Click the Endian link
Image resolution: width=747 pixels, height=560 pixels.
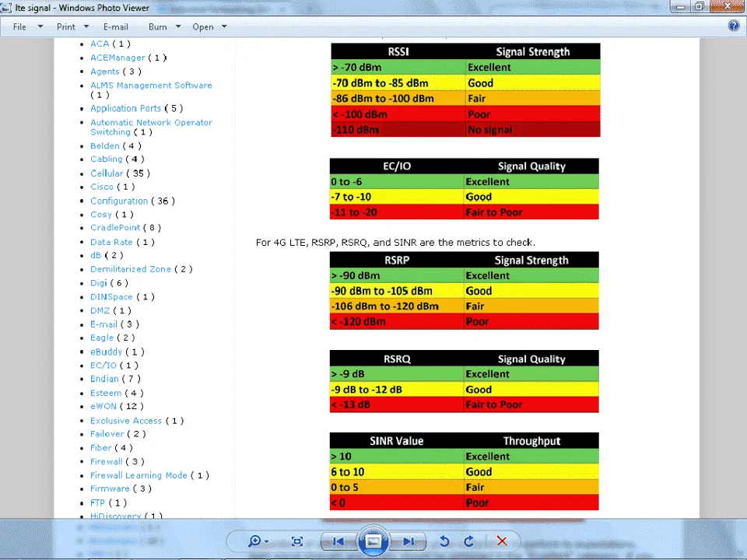tap(104, 379)
